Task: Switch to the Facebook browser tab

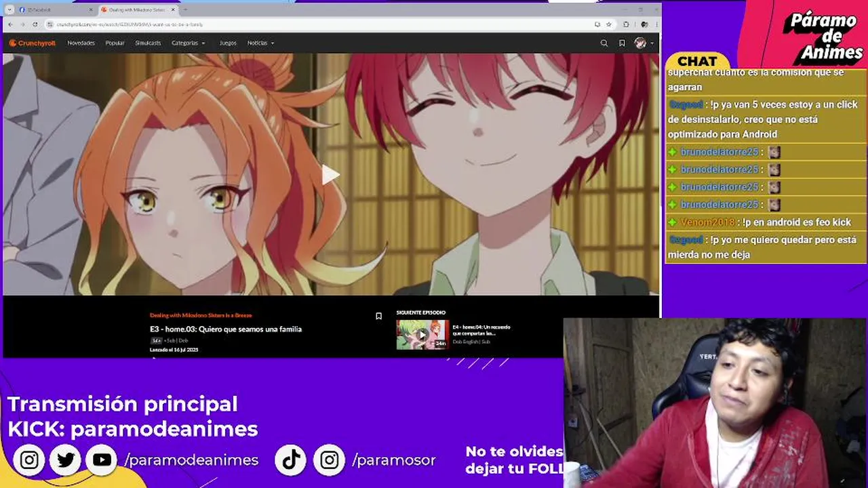Action: click(56, 9)
